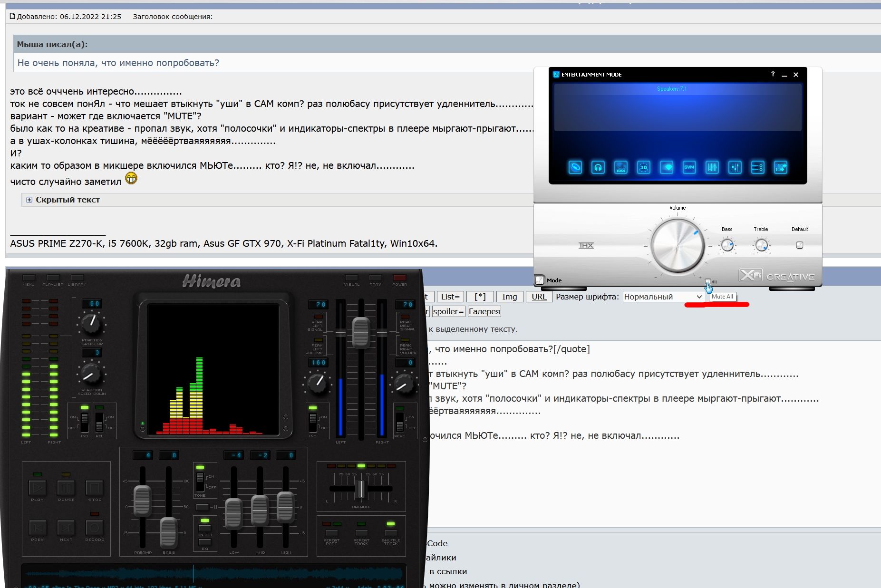This screenshot has height=588, width=881.
Task: Click the BASS slider handle in Himera
Action: pos(168,532)
